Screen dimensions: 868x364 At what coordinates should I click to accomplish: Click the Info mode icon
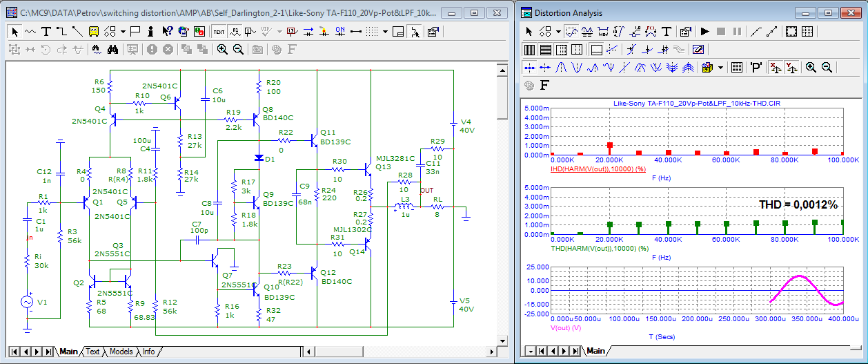[x=150, y=31]
